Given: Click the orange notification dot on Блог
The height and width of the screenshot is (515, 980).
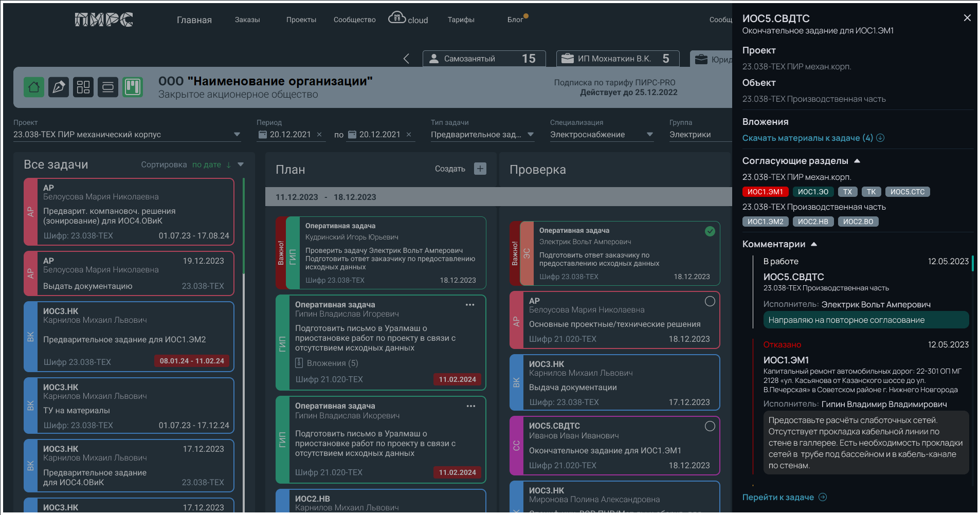Looking at the screenshot, I should pyautogui.click(x=526, y=16).
